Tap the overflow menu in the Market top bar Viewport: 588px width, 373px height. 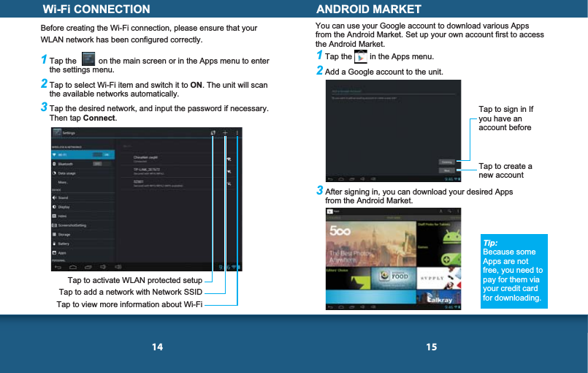[458, 211]
